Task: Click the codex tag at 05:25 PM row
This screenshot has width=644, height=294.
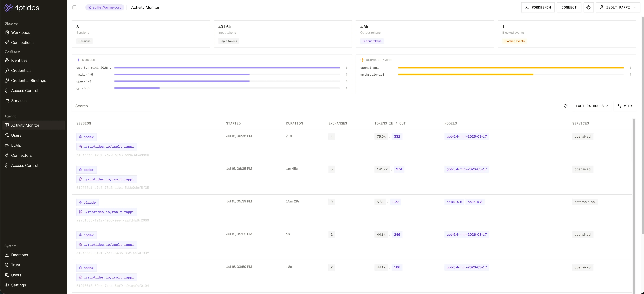Action: coord(86,235)
